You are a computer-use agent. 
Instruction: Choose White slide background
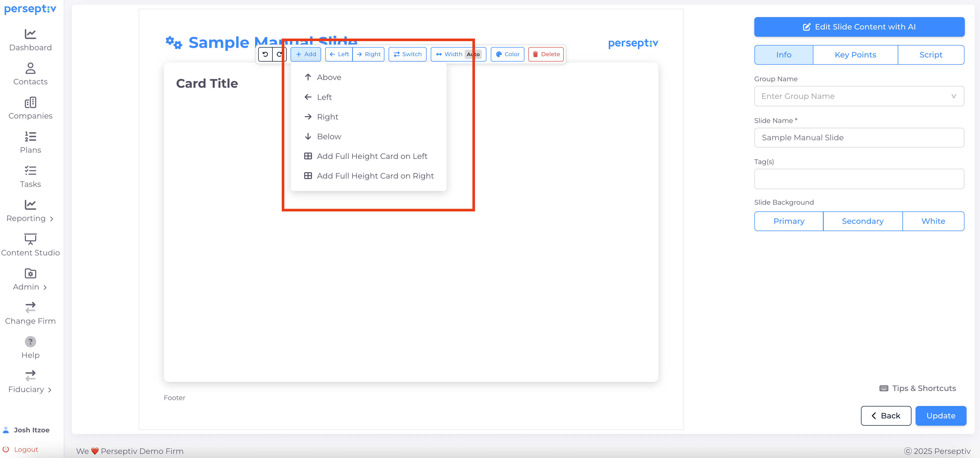[x=933, y=221]
